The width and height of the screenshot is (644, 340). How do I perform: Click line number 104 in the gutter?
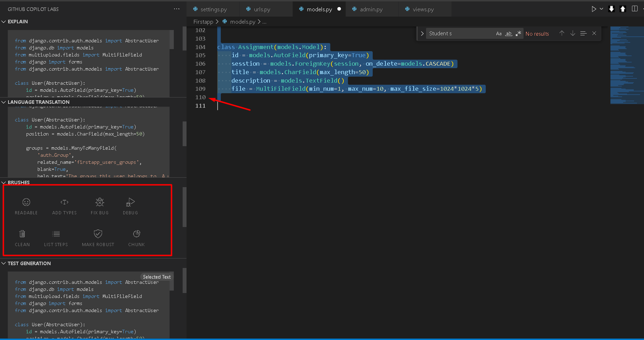click(200, 47)
